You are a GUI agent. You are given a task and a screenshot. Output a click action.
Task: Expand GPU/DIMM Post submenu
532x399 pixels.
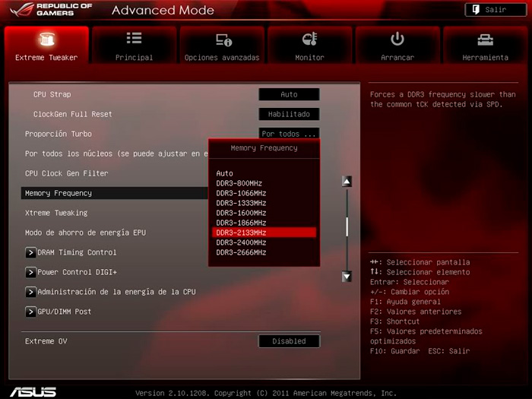(x=31, y=312)
